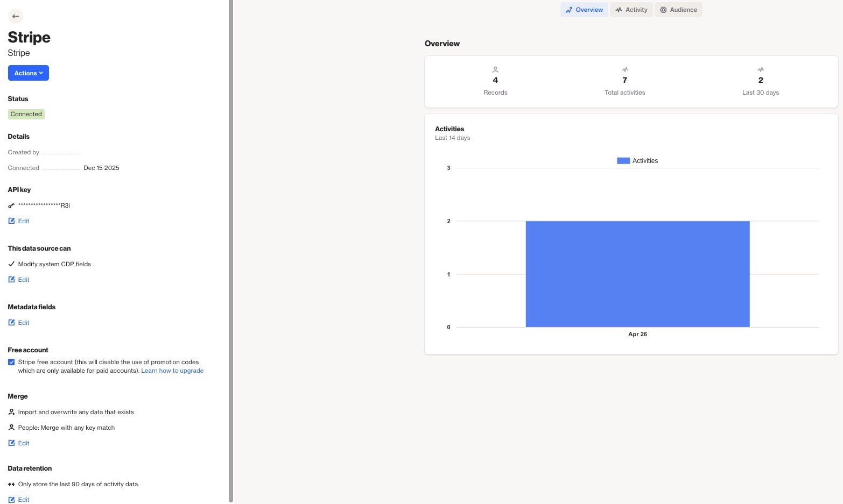Click the Records count of 4
The width and height of the screenshot is (843, 504).
click(x=495, y=80)
